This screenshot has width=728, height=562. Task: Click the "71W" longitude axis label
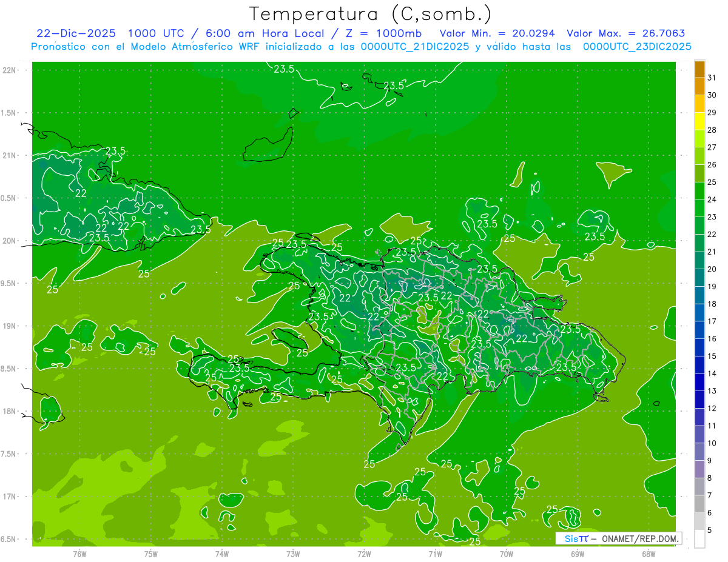tap(435, 554)
